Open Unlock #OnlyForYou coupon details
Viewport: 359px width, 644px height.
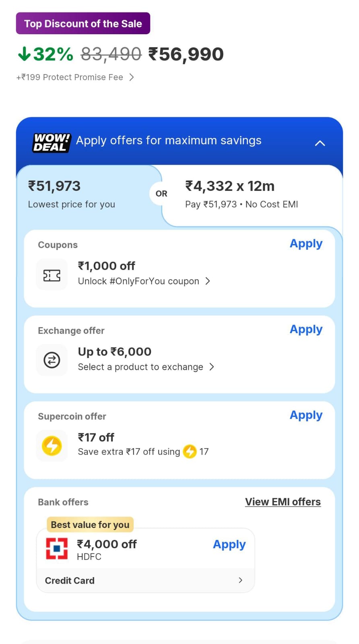pos(208,281)
